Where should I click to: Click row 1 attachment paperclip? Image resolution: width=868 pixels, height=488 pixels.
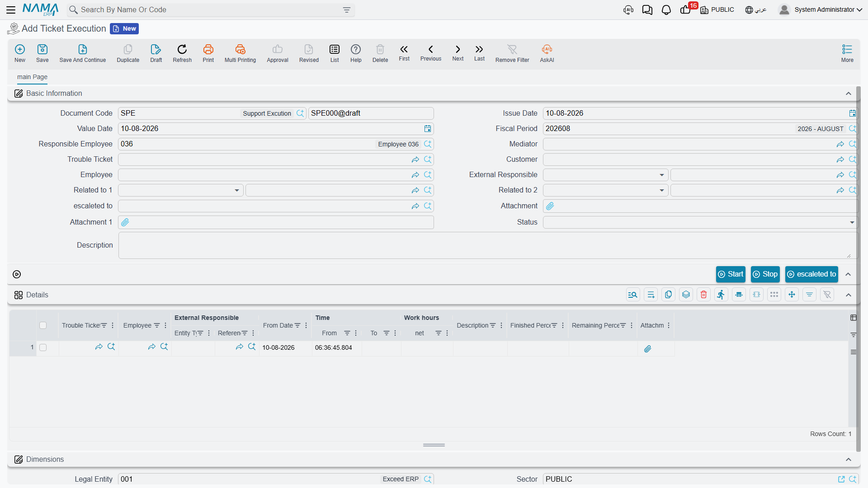pos(647,349)
